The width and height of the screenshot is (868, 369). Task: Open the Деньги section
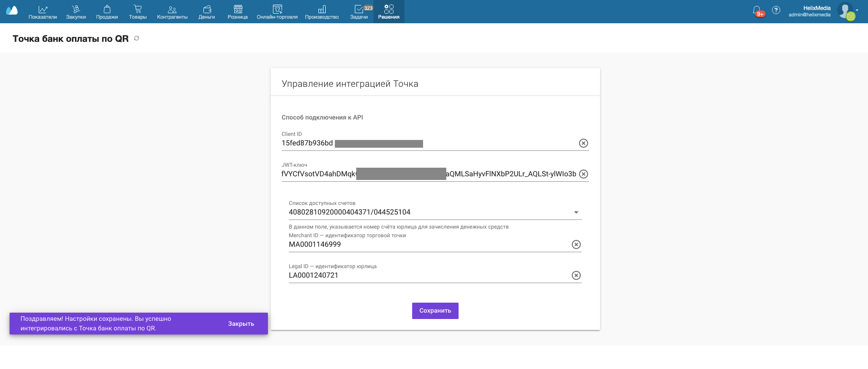tap(207, 12)
